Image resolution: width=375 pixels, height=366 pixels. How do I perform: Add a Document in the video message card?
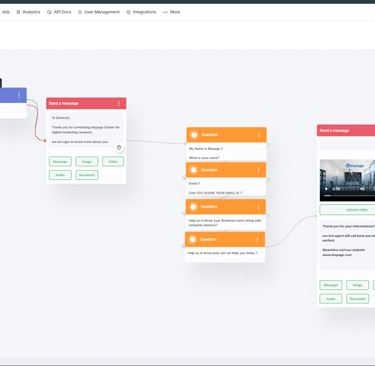357,299
